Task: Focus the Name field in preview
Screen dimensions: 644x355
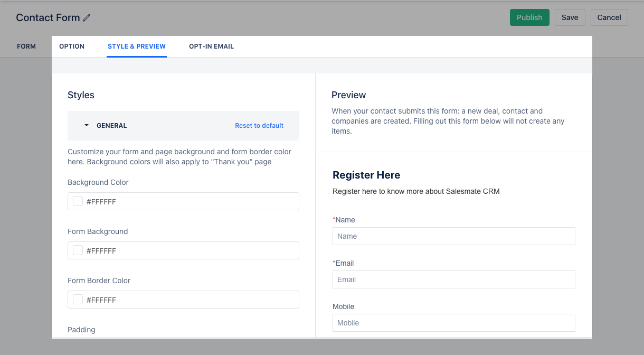Action: 453,236
